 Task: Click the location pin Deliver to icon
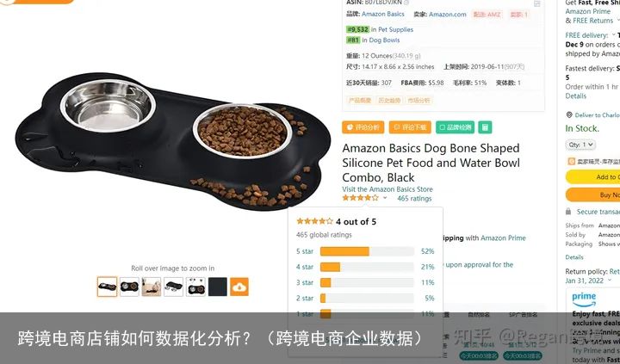coord(569,115)
